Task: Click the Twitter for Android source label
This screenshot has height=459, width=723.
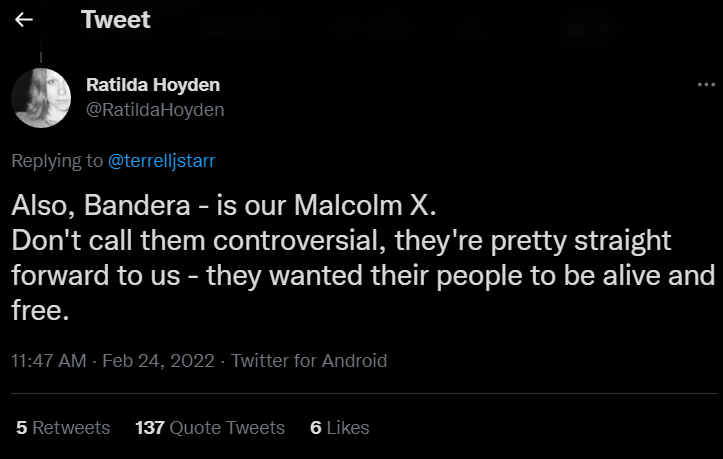Action: 309,360
